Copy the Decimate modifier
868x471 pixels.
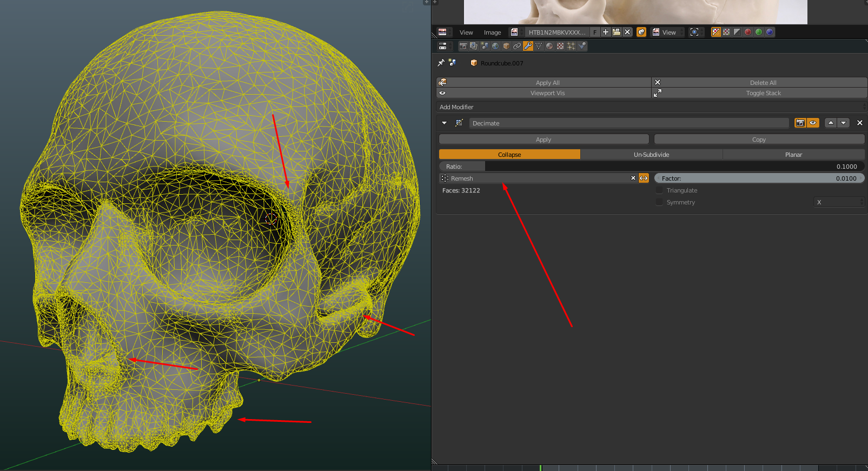[759, 140]
